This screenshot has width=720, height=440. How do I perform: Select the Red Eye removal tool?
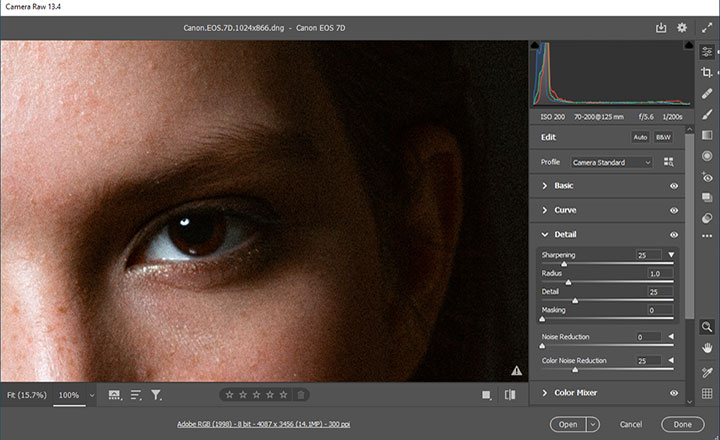click(707, 177)
